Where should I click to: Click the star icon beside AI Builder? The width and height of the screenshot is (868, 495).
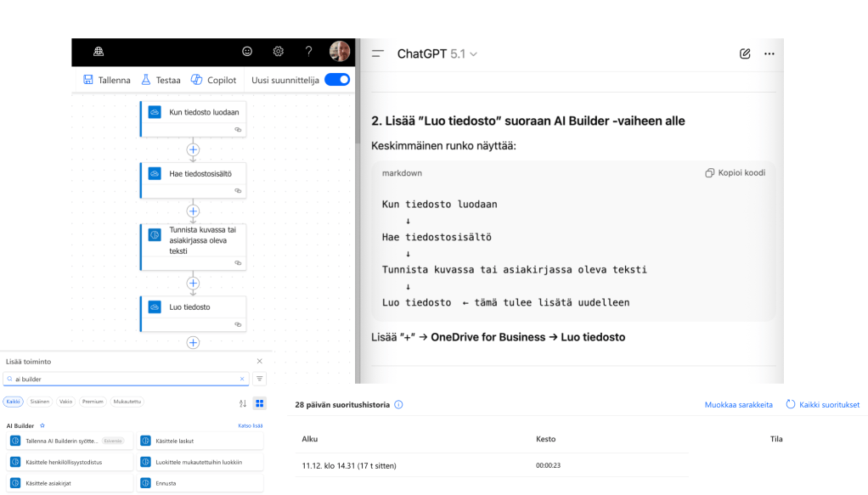(42, 425)
